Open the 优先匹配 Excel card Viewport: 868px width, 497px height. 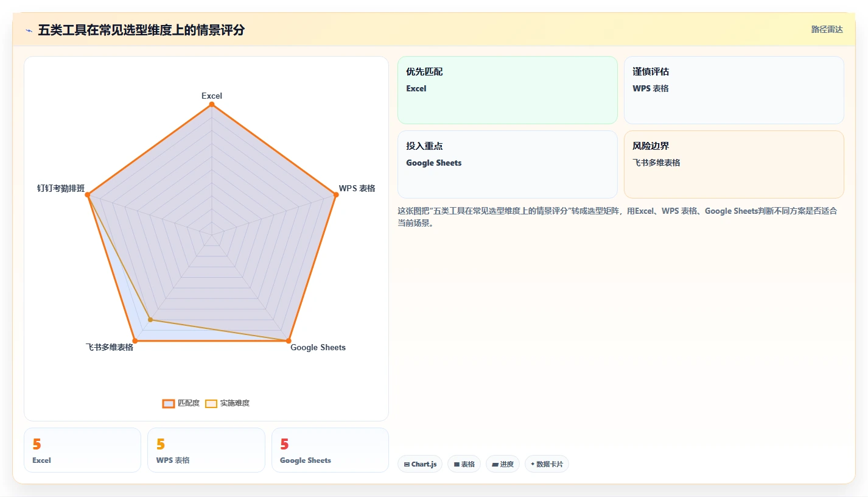click(x=508, y=90)
